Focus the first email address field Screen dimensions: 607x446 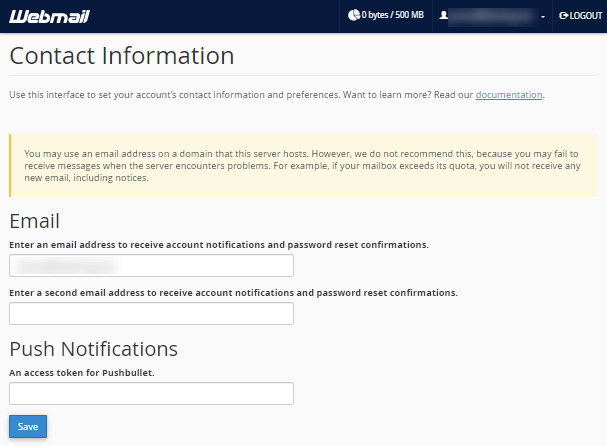pos(151,266)
